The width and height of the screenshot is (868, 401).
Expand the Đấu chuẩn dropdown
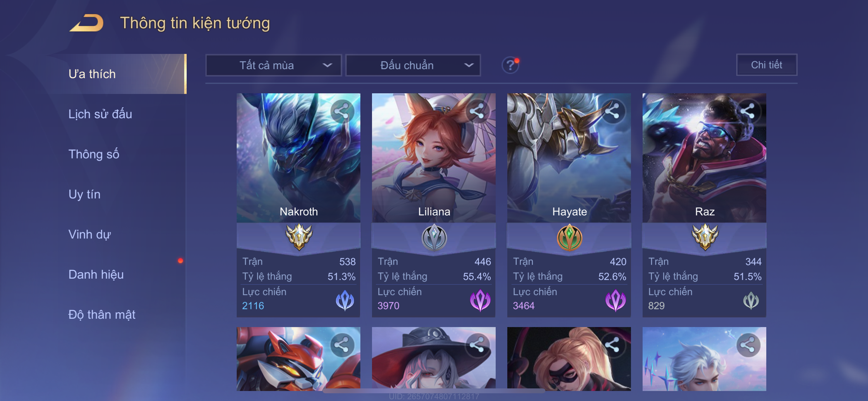(x=413, y=65)
